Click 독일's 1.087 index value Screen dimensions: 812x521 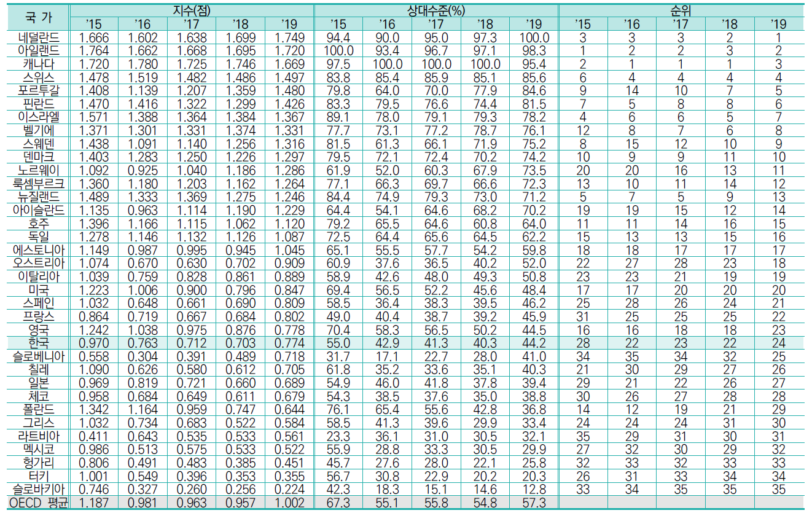(289, 237)
